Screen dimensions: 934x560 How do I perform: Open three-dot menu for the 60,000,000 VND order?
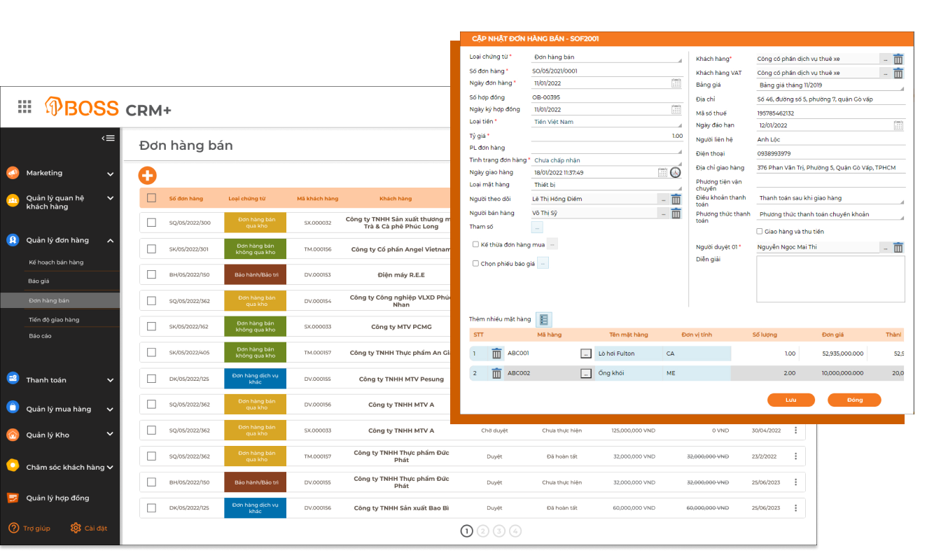click(x=795, y=508)
